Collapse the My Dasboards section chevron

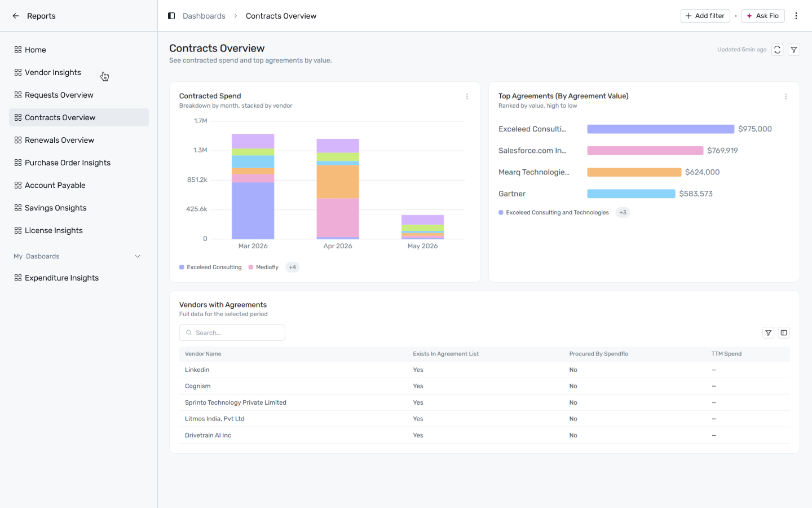tap(138, 256)
